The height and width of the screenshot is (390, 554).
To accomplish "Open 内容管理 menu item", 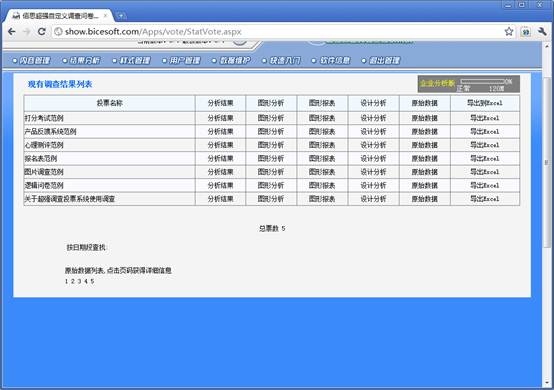I will coord(31,60).
